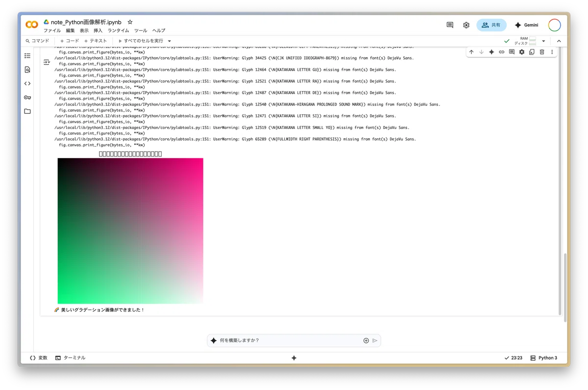This screenshot has width=588, height=390.
Task: Open the ランタイム menu
Action: coord(119,30)
